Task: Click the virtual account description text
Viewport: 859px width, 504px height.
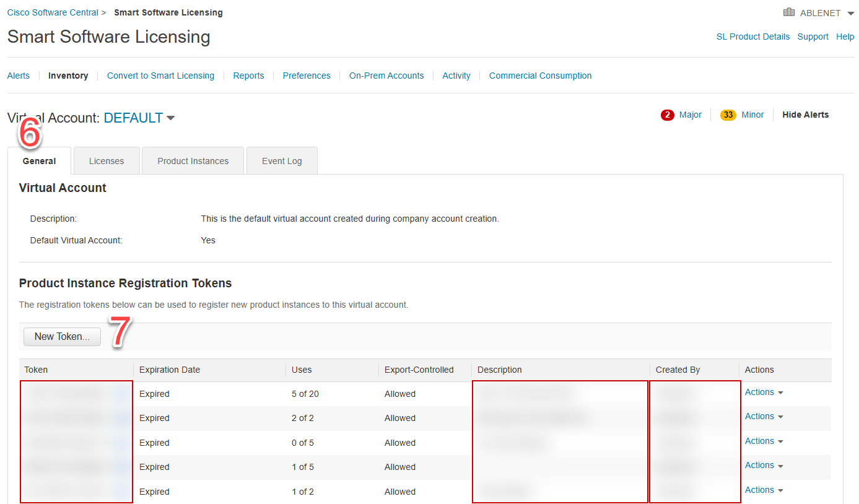Action: click(350, 219)
